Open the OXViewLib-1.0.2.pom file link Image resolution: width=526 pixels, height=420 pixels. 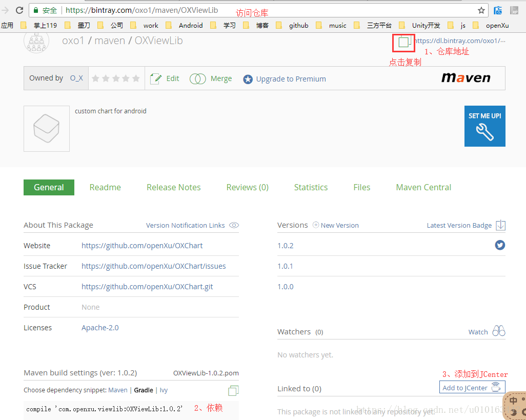[x=206, y=373]
